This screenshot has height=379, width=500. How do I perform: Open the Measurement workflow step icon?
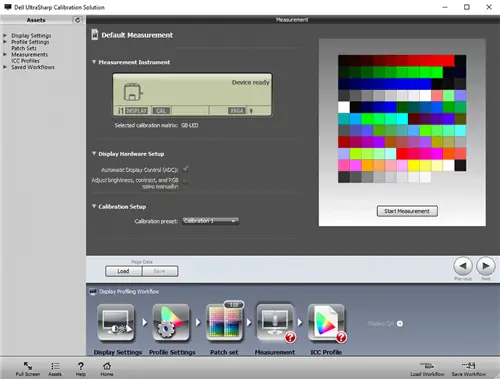(275, 322)
